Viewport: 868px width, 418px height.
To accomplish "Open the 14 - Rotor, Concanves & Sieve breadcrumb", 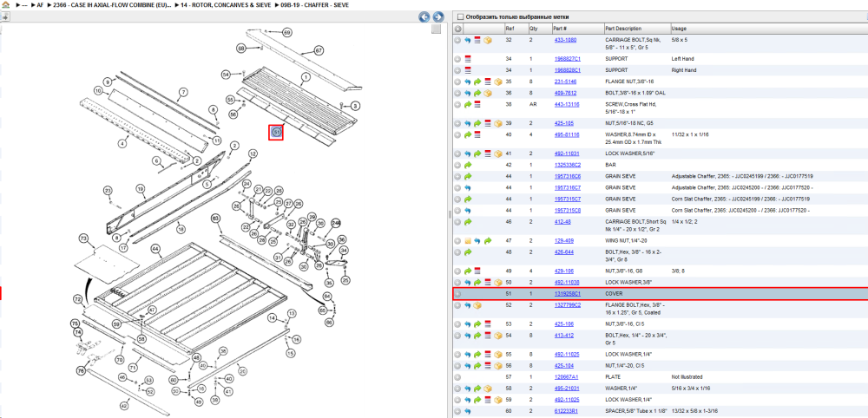I will (222, 4).
